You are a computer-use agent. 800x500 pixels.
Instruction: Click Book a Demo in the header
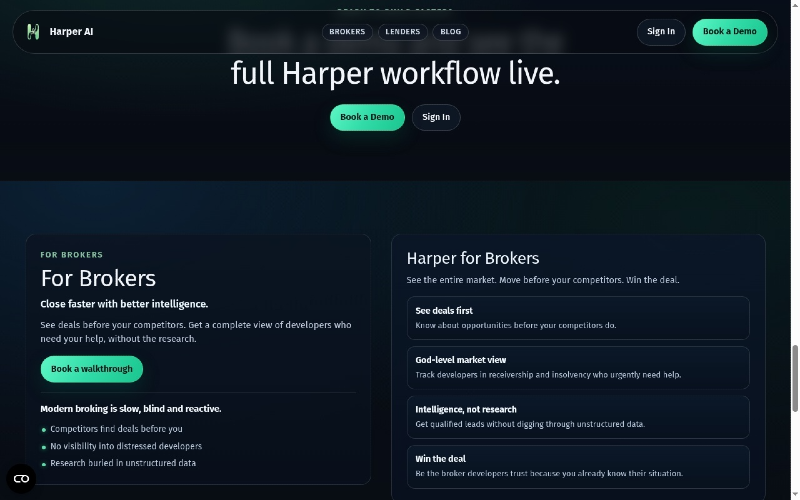(730, 32)
